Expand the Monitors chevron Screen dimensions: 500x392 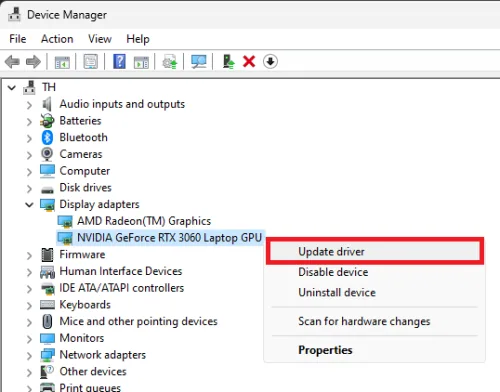[x=29, y=339]
